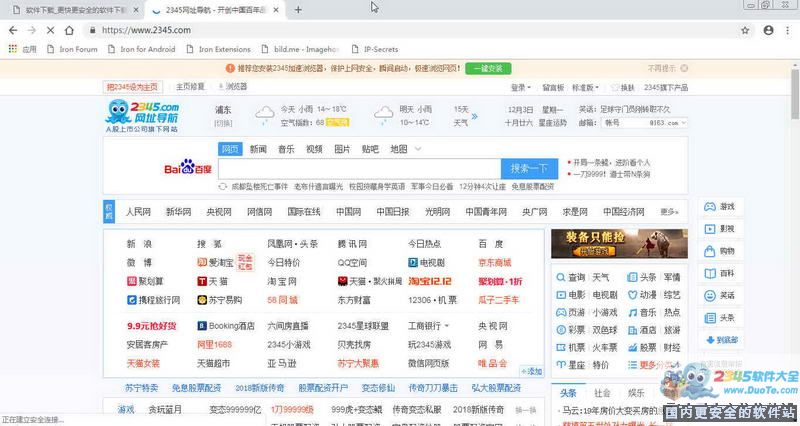Expand the 15天天气 forecast arrows
Image resolution: width=800 pixels, height=426 pixels.
474,116
